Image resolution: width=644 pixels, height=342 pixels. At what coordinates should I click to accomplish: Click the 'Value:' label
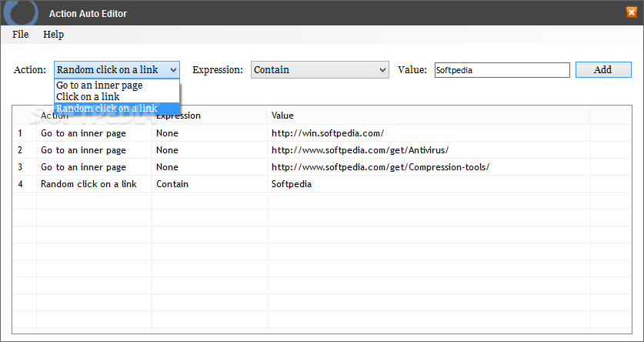pos(412,70)
